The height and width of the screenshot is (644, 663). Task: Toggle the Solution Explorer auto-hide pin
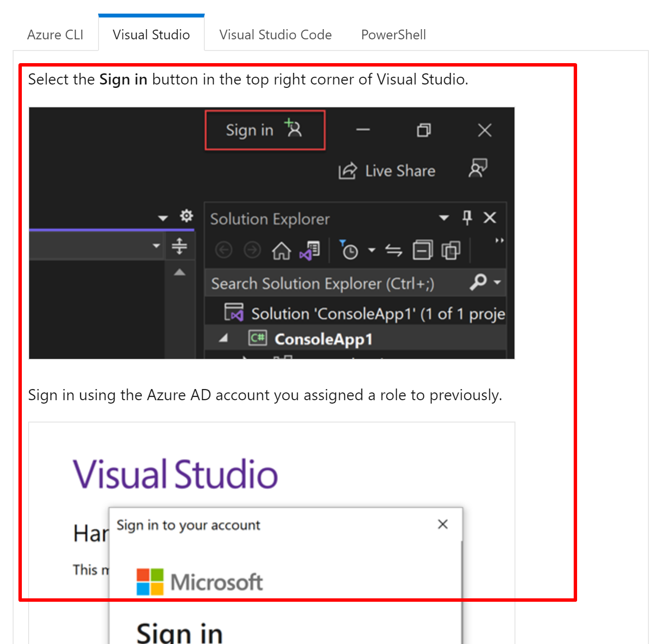pyautogui.click(x=467, y=218)
